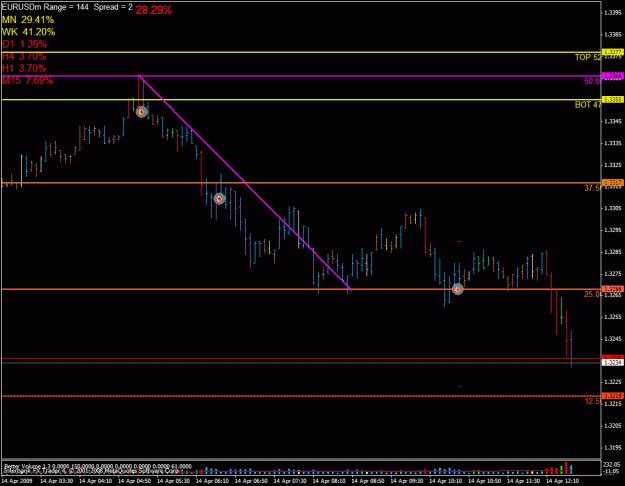Click the '14 Apr 08:50' time label

click(368, 481)
